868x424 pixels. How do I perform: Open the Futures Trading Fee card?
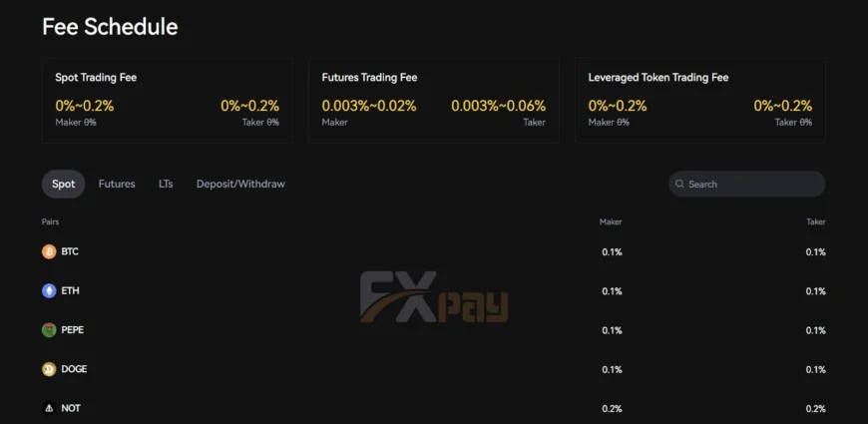pyautogui.click(x=433, y=100)
